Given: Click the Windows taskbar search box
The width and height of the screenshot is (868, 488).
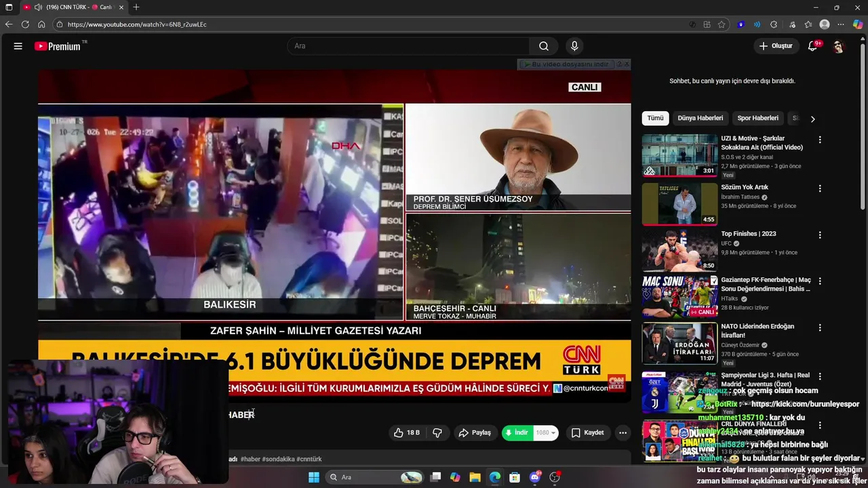Looking at the screenshot, I should click(x=374, y=477).
